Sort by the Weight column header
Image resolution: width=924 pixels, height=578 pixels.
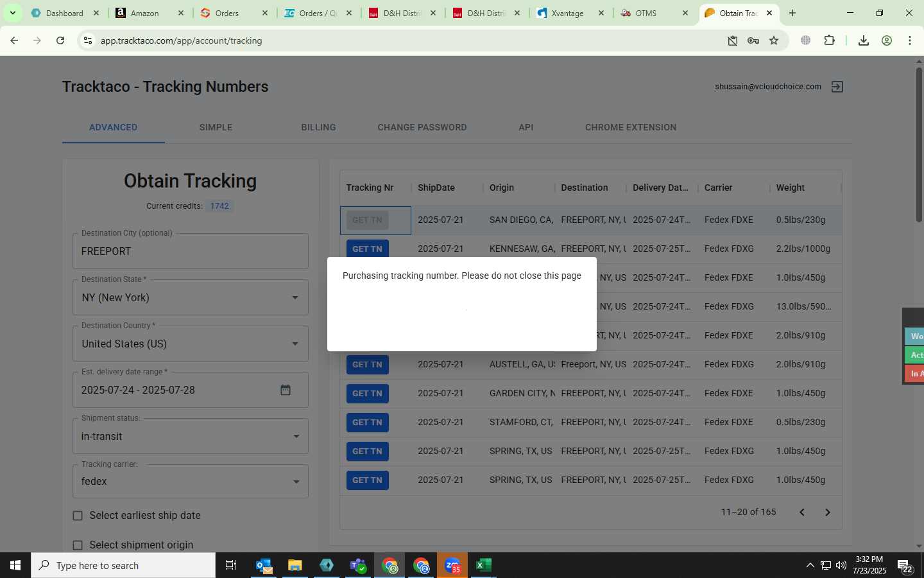point(790,188)
